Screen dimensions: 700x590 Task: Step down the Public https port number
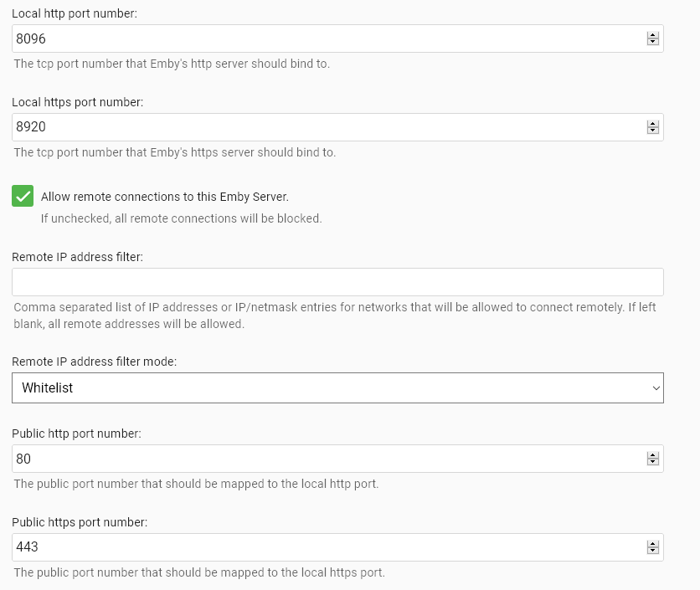coord(653,551)
